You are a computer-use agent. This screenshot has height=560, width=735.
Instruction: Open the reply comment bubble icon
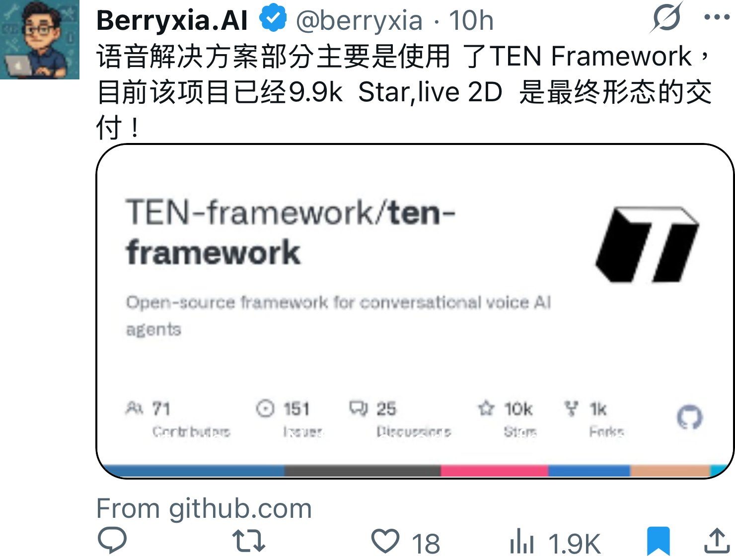tap(112, 541)
